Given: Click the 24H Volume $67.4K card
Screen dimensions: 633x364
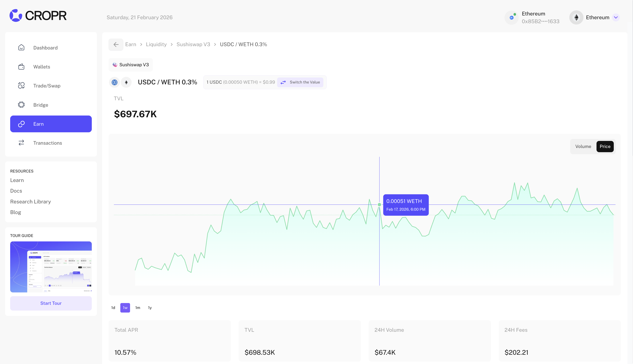Looking at the screenshot, I should click(x=430, y=341).
